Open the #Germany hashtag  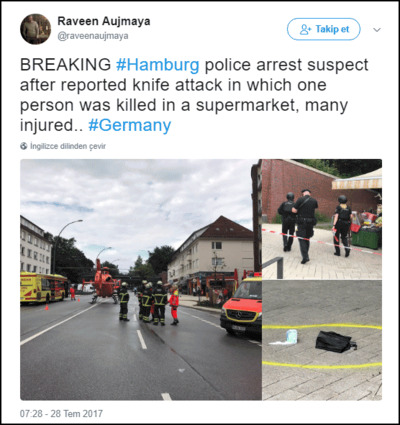130,125
